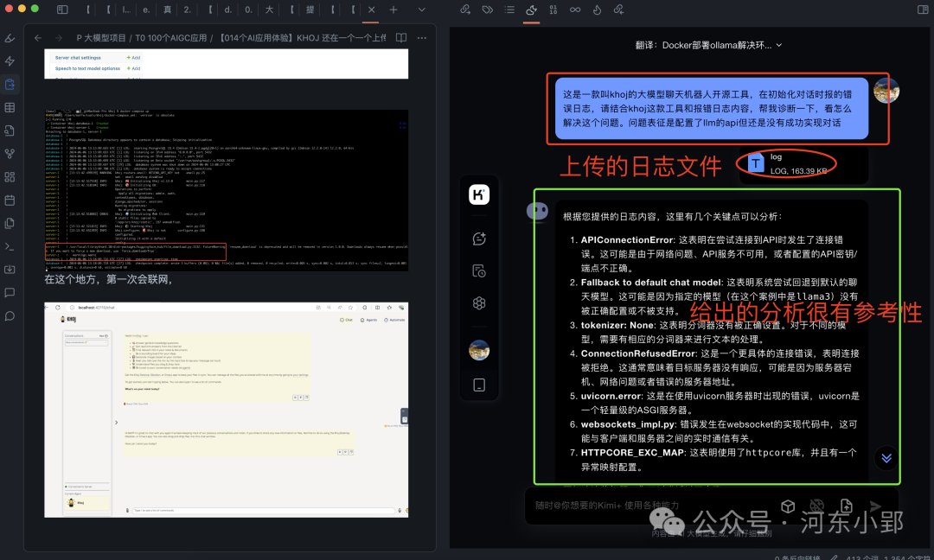Screen dimensions: 934x560
Task: Select the active Kimi web viewer tab
Action: tap(531, 10)
